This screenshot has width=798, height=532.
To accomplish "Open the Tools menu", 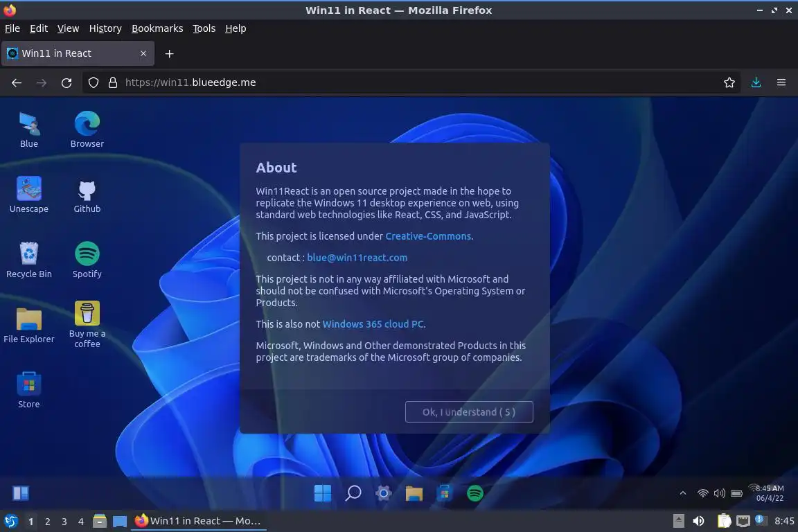I will pyautogui.click(x=204, y=28).
